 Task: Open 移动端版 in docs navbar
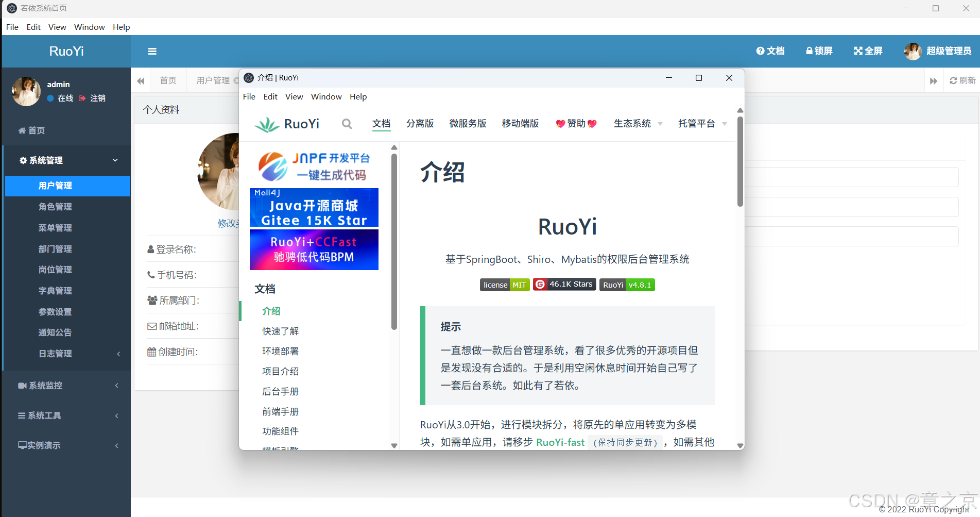pos(520,124)
